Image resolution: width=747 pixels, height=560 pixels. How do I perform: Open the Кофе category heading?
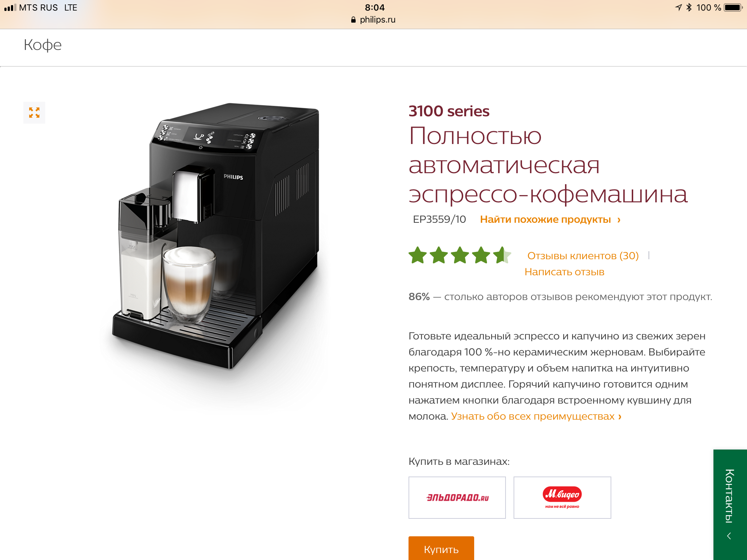(x=43, y=45)
